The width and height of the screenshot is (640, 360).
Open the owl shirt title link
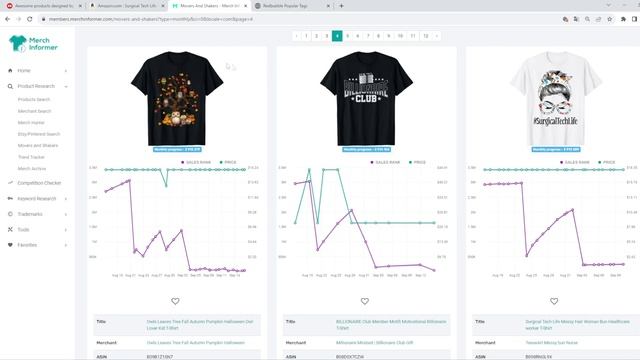pyautogui.click(x=200, y=325)
